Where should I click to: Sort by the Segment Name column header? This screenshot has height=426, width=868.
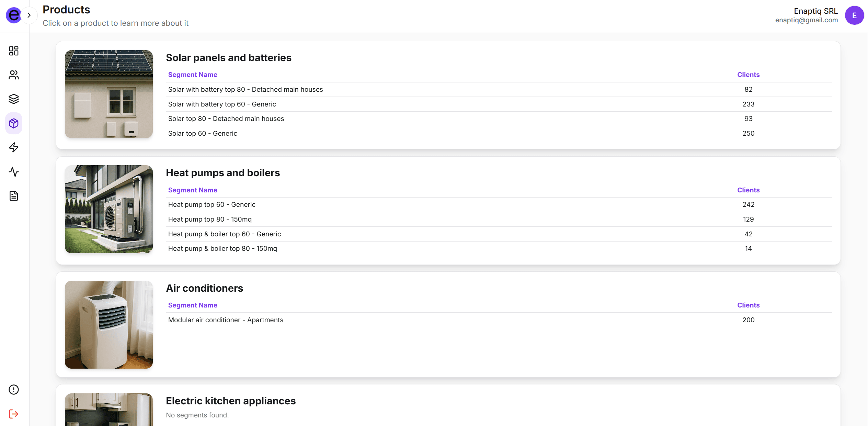click(x=193, y=75)
